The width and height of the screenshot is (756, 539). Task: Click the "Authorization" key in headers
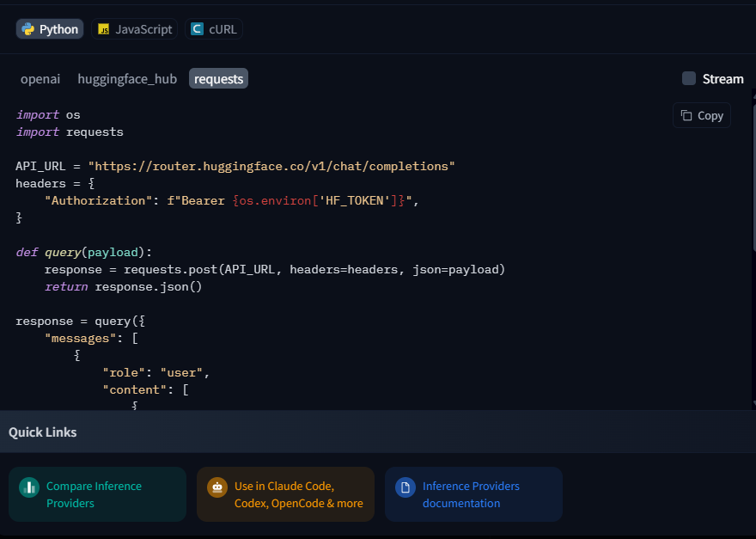click(98, 200)
